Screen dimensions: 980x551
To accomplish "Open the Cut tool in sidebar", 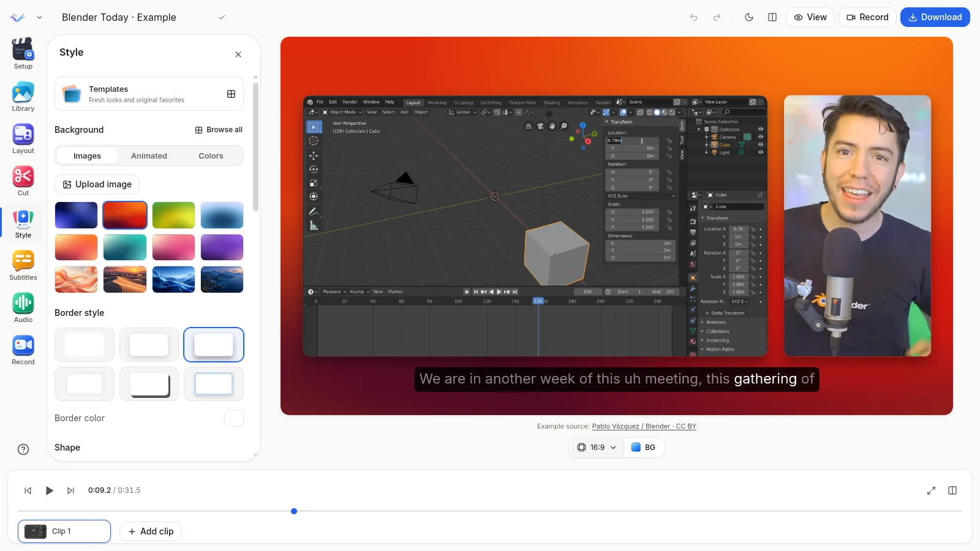I will [x=23, y=181].
